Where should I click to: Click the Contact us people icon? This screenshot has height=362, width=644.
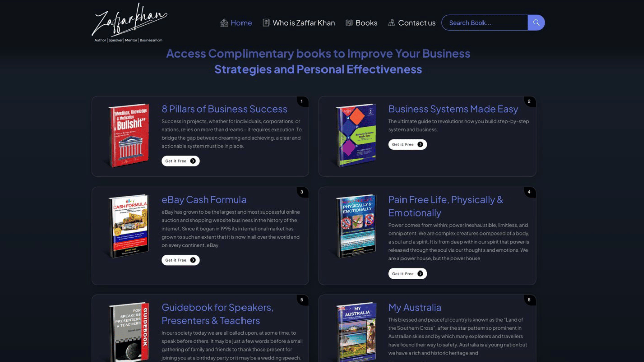392,23
